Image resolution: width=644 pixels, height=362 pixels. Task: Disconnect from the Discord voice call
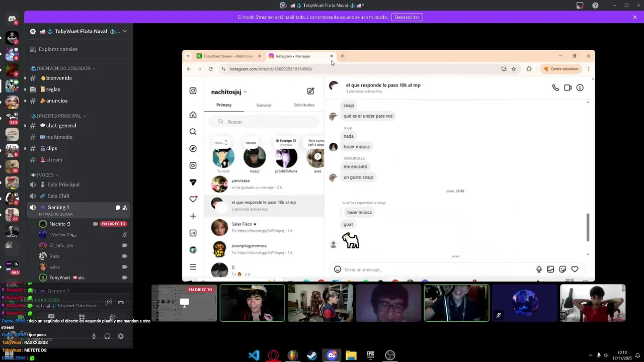(x=121, y=302)
